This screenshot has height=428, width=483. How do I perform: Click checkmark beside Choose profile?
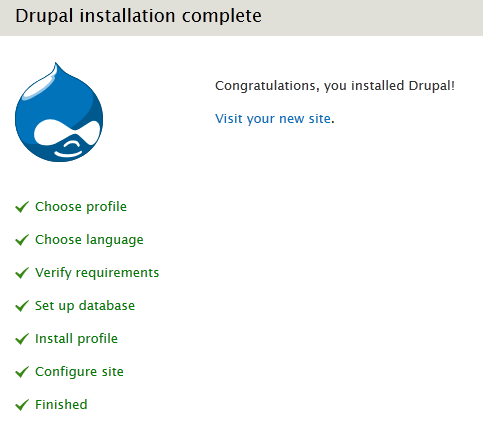coord(22,207)
